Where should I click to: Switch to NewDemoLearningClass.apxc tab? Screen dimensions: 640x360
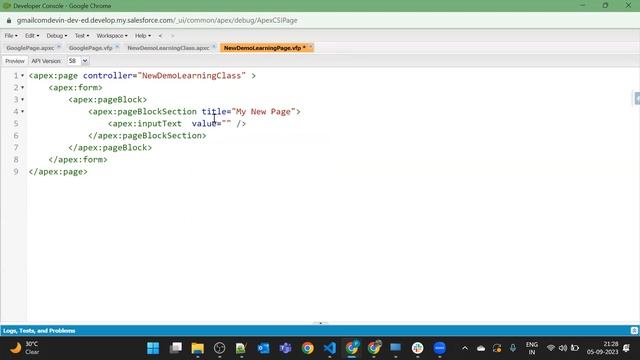pos(168,48)
